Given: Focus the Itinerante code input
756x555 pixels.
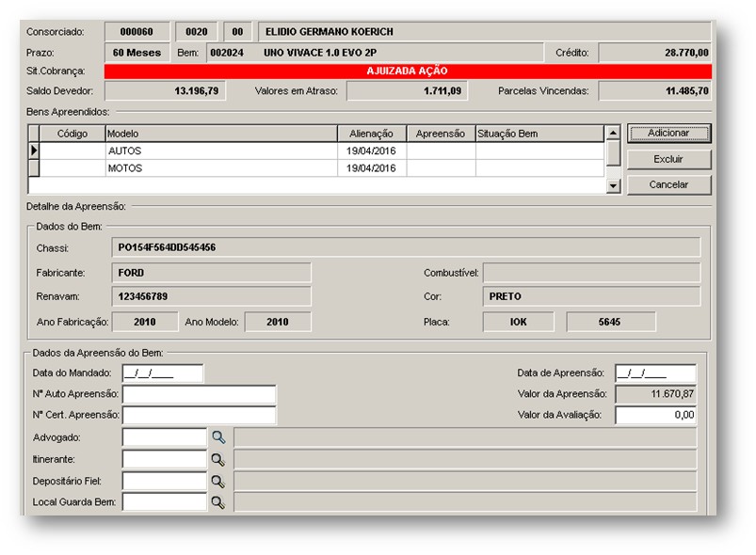Looking at the screenshot, I should pos(165,460).
